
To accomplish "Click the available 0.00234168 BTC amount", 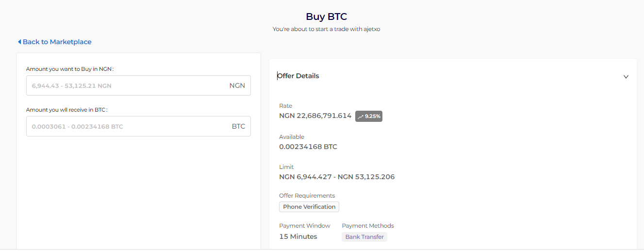I will pos(308,147).
